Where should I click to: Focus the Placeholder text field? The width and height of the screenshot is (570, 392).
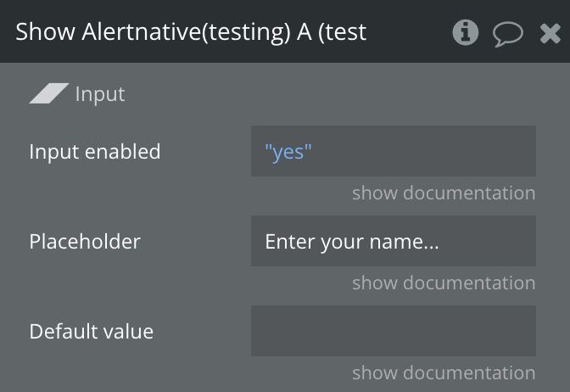[x=393, y=242]
